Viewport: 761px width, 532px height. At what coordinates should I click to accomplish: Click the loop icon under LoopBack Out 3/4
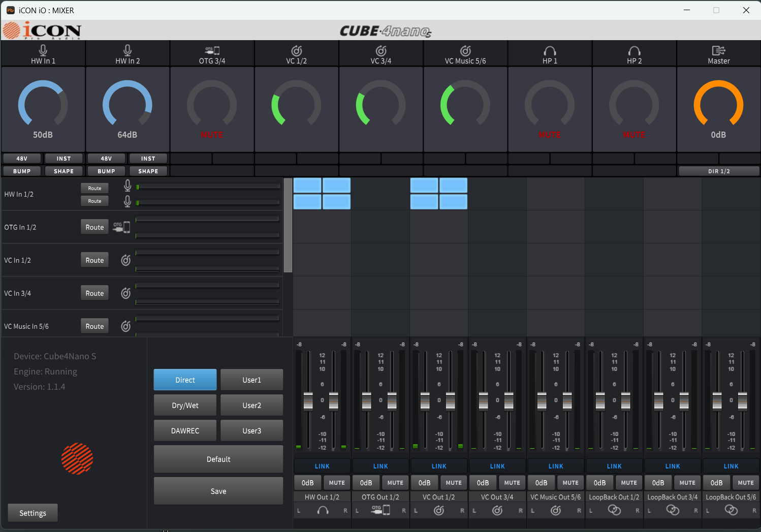pyautogui.click(x=673, y=510)
